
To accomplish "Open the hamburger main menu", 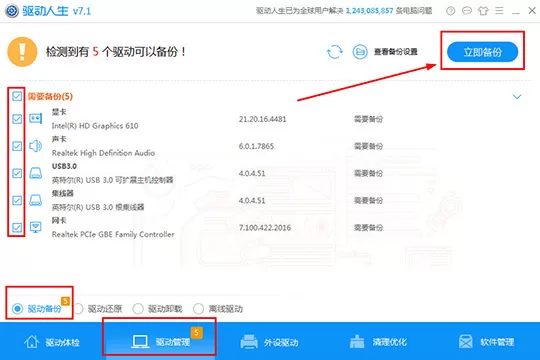I will click(499, 11).
